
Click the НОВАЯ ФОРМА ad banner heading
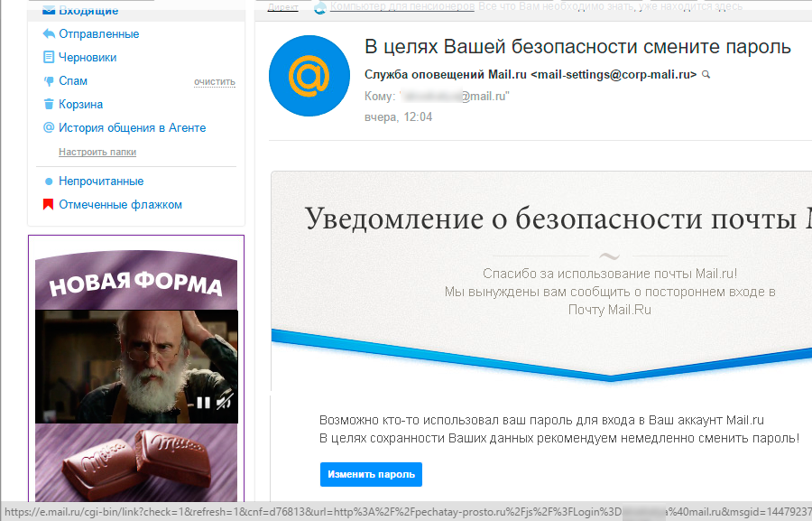coord(135,283)
